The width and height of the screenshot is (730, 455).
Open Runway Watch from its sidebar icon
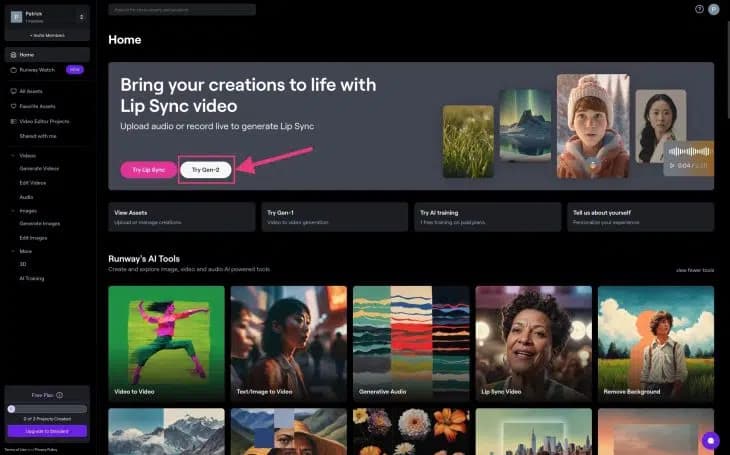click(x=12, y=70)
